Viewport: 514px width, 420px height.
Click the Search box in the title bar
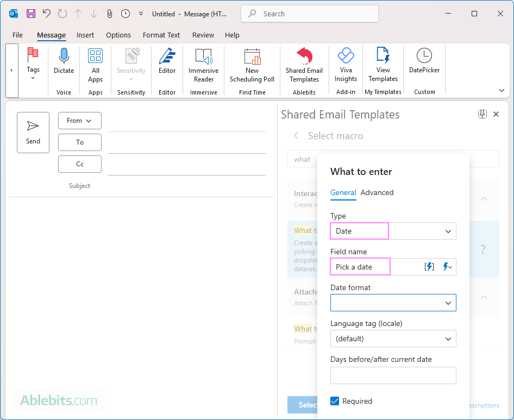(310, 14)
